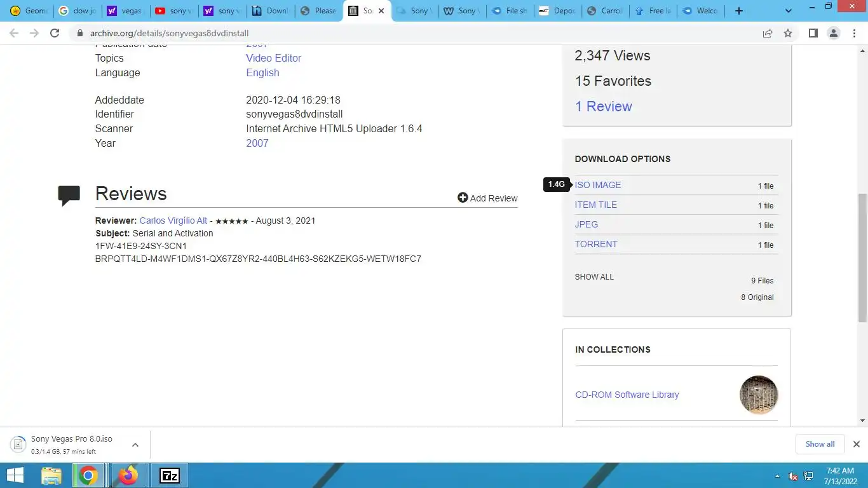The image size is (868, 488).
Task: Click the 2,347 Views text
Action: click(613, 55)
